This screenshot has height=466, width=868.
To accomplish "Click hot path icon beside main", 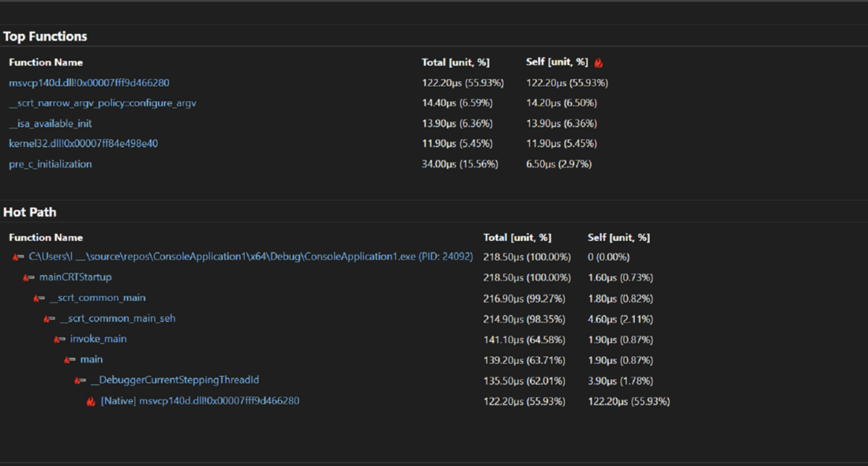I will [x=69, y=360].
